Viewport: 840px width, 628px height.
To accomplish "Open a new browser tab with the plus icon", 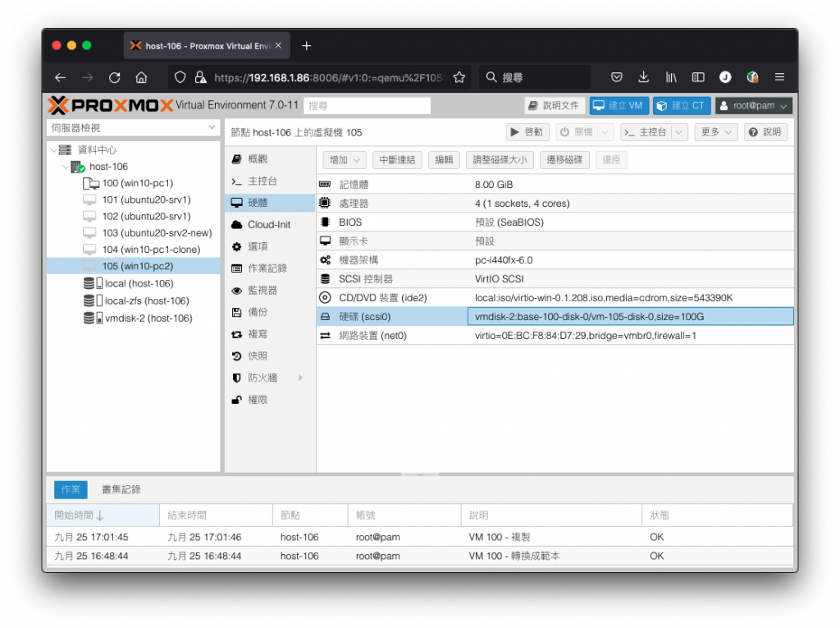I will [x=307, y=46].
